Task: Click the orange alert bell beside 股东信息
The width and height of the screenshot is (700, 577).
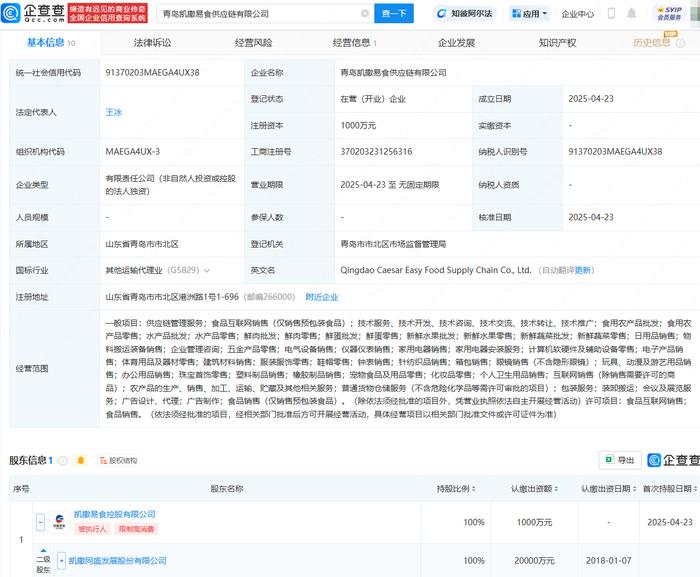Action: point(81,460)
